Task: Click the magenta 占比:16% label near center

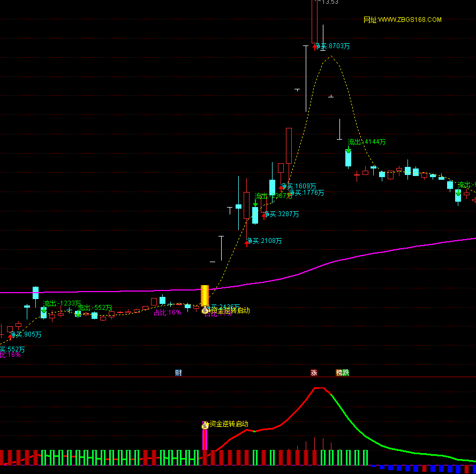Action: [168, 312]
